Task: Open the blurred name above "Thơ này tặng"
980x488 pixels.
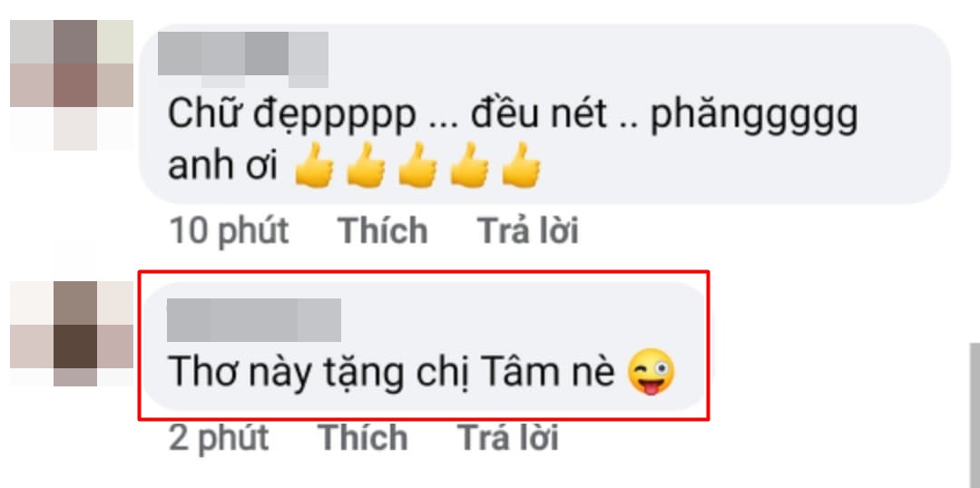Action: pos(254,320)
